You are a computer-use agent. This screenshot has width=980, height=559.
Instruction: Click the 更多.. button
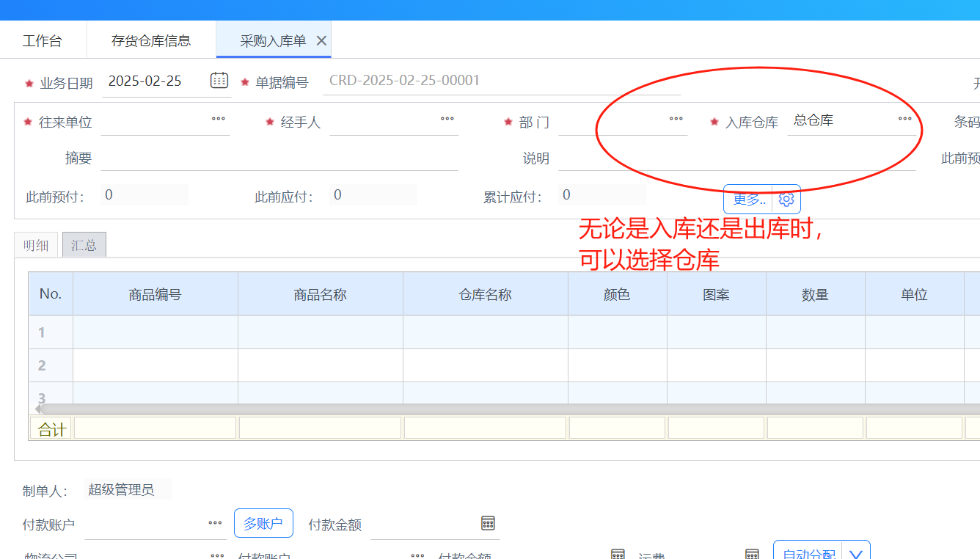pyautogui.click(x=749, y=199)
